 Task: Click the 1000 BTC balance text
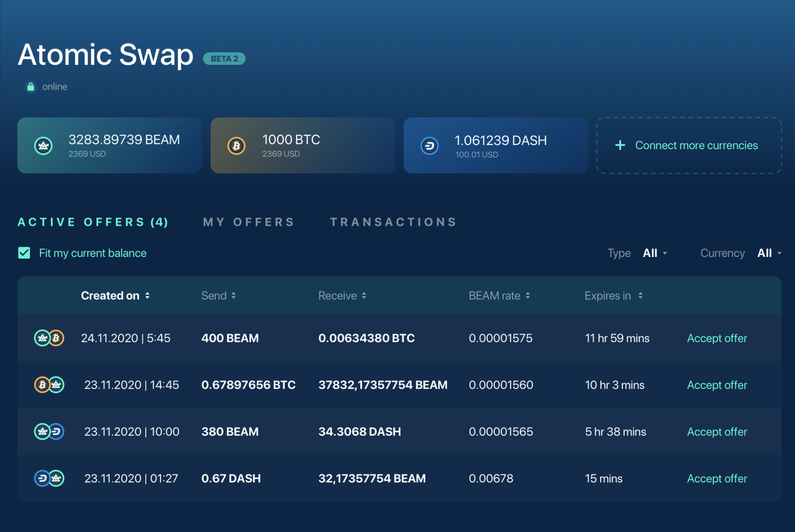point(291,140)
